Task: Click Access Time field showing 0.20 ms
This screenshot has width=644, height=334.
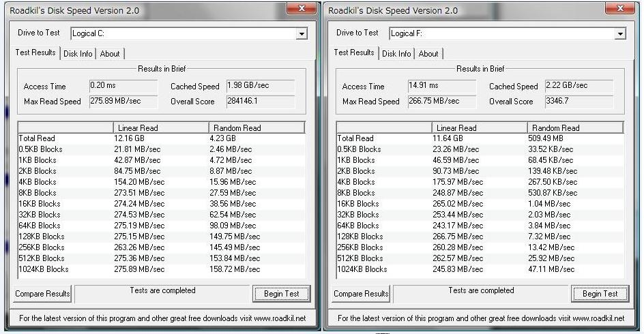Action: pyautogui.click(x=123, y=85)
